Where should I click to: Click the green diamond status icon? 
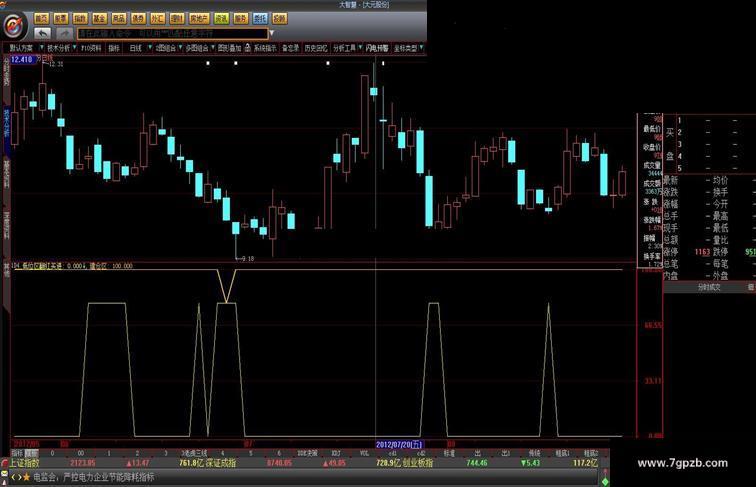pyautogui.click(x=605, y=481)
